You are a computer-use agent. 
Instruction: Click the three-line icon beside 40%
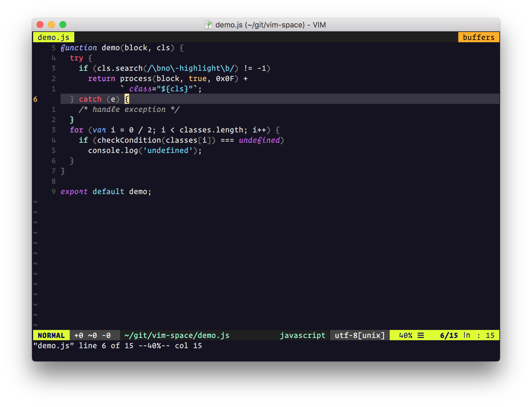421,335
